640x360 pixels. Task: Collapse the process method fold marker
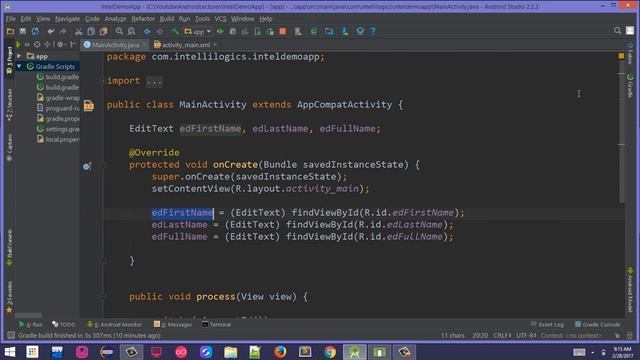point(103,297)
